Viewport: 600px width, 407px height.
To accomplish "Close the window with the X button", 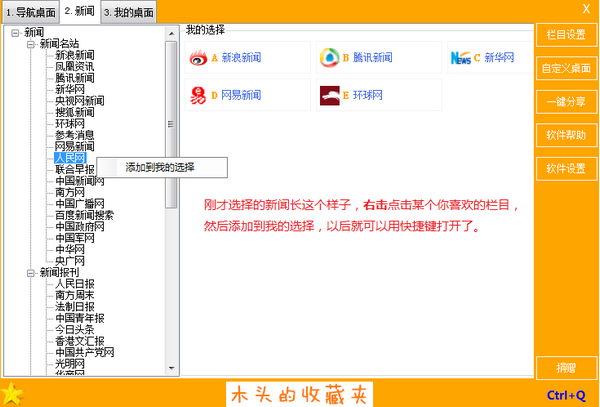I will point(586,9).
